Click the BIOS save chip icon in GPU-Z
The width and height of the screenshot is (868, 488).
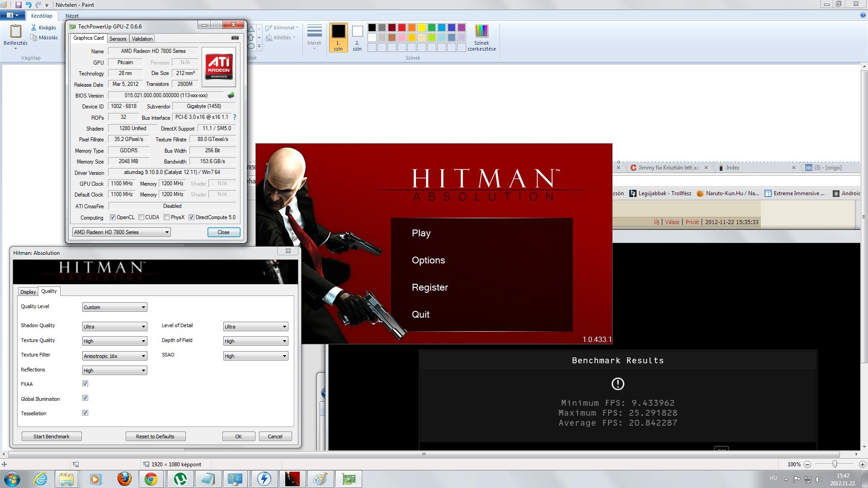point(231,95)
